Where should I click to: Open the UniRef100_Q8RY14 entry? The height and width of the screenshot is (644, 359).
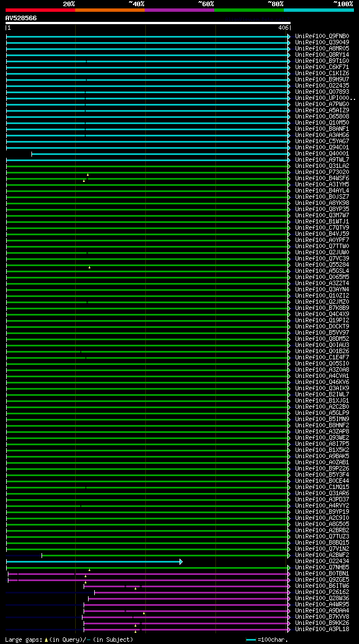(322, 54)
